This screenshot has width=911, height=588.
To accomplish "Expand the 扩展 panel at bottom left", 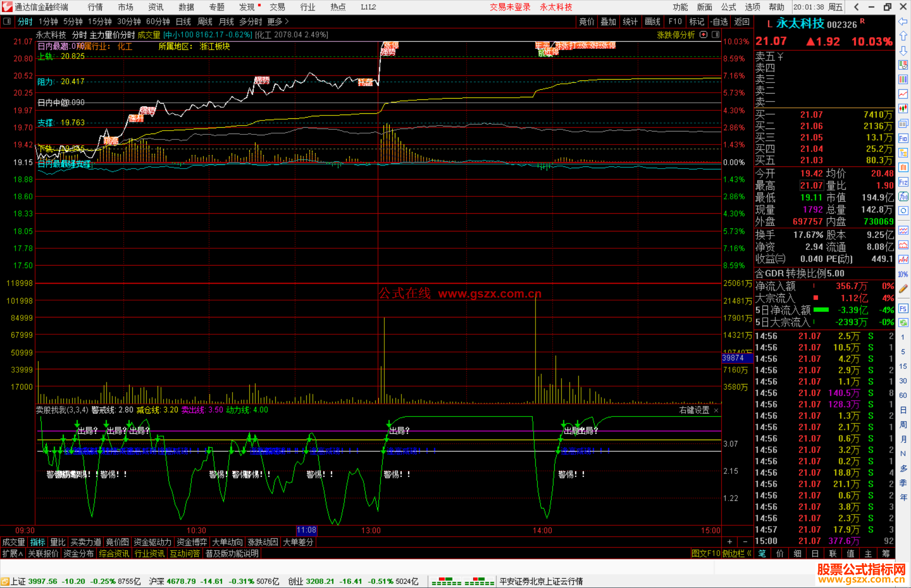I will [13, 553].
